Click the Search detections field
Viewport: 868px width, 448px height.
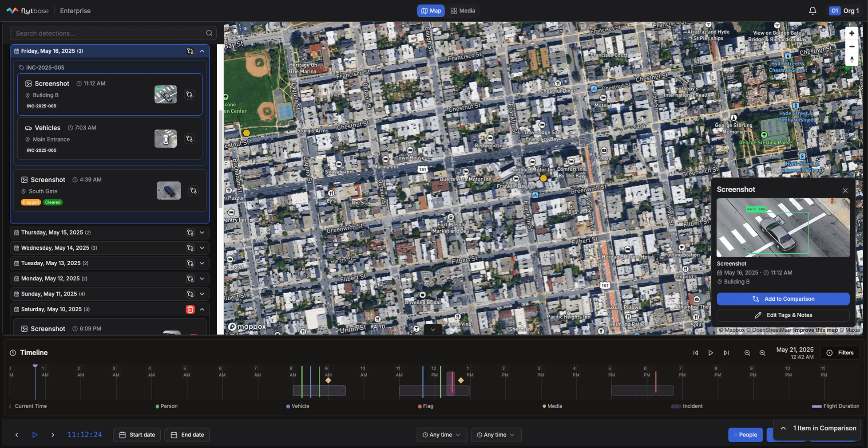(113, 33)
